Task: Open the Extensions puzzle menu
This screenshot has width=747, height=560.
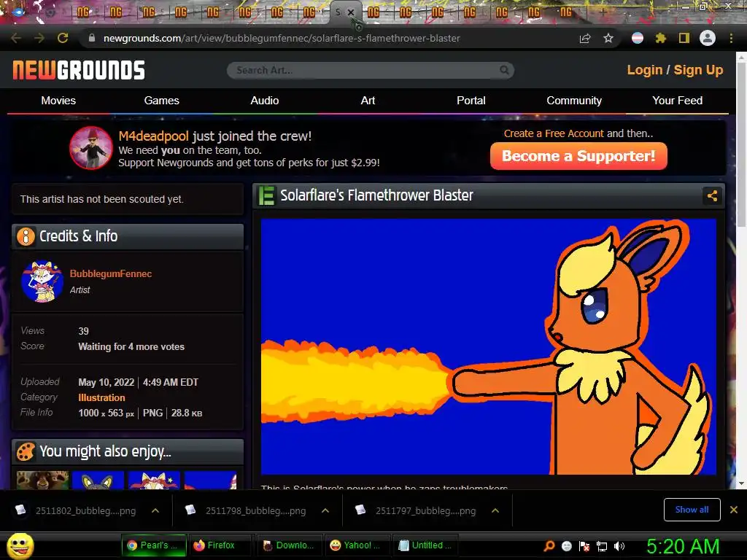Action: click(x=661, y=38)
